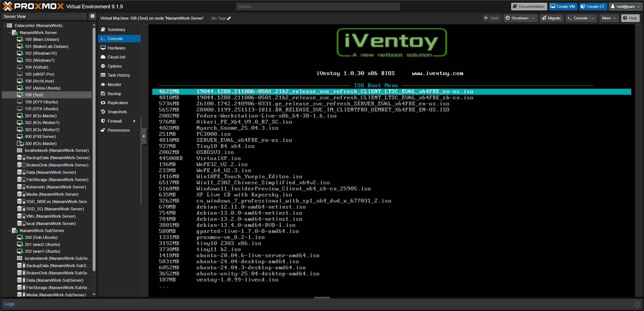
Task: Click the Options gear icon
Action: [x=103, y=66]
